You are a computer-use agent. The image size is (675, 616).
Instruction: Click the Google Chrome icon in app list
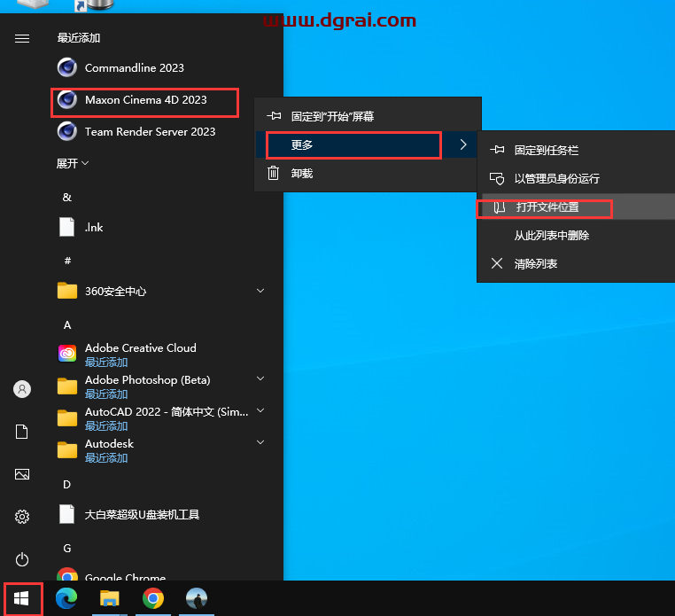[67, 573]
